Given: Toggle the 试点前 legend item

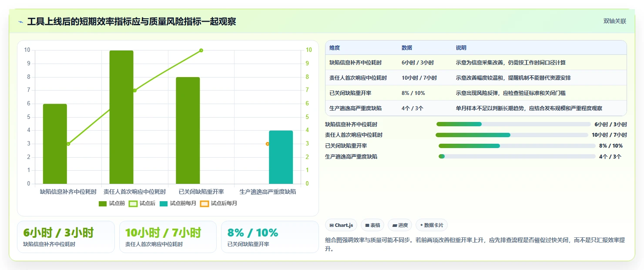Looking at the screenshot, I should click(112, 203).
